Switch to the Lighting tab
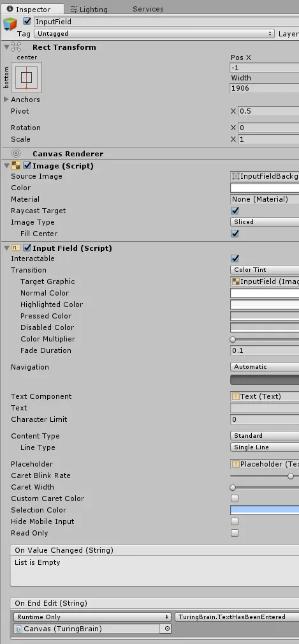Viewport: 299px width, 644px height. tap(89, 9)
